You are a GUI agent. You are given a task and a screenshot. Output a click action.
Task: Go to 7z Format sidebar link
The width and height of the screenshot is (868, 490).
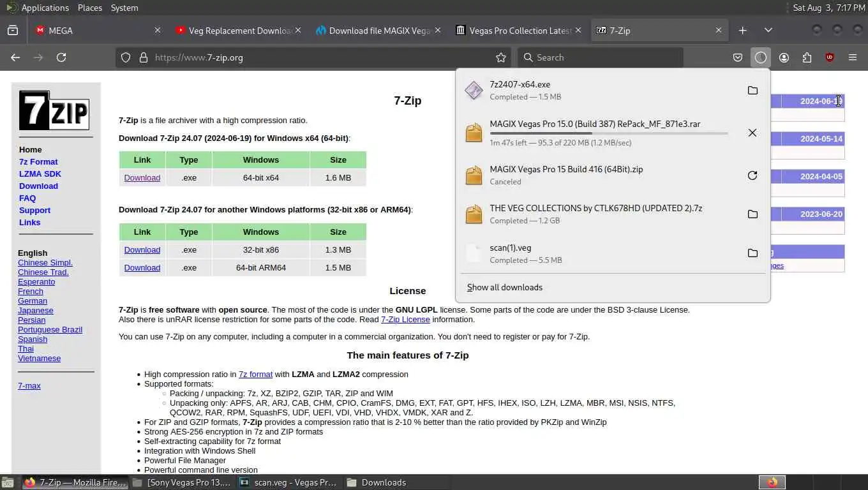pos(38,161)
